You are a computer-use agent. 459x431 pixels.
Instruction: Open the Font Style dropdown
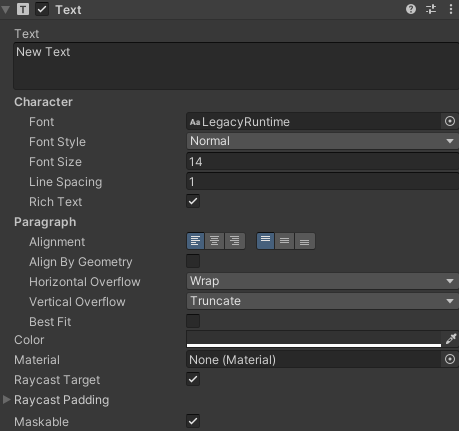click(x=322, y=141)
